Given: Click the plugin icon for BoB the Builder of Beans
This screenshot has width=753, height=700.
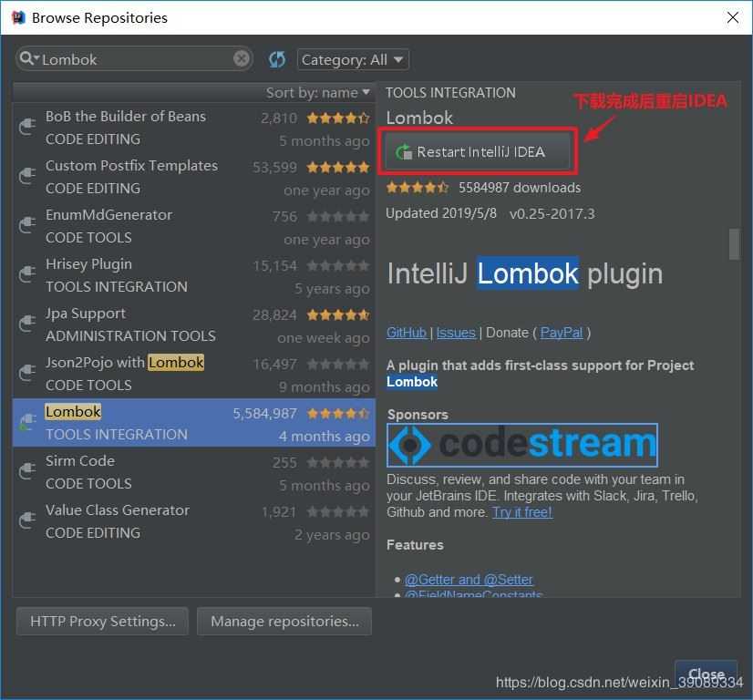Looking at the screenshot, I should 27,127.
